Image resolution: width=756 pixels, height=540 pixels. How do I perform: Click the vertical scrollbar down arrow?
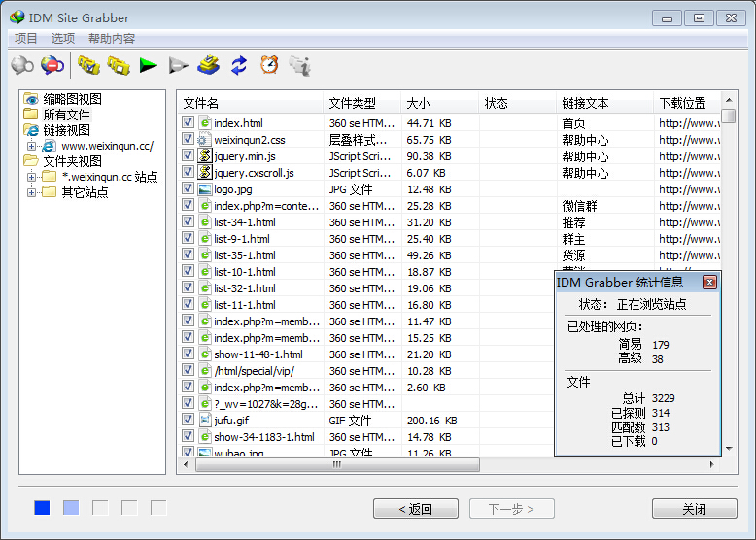729,449
